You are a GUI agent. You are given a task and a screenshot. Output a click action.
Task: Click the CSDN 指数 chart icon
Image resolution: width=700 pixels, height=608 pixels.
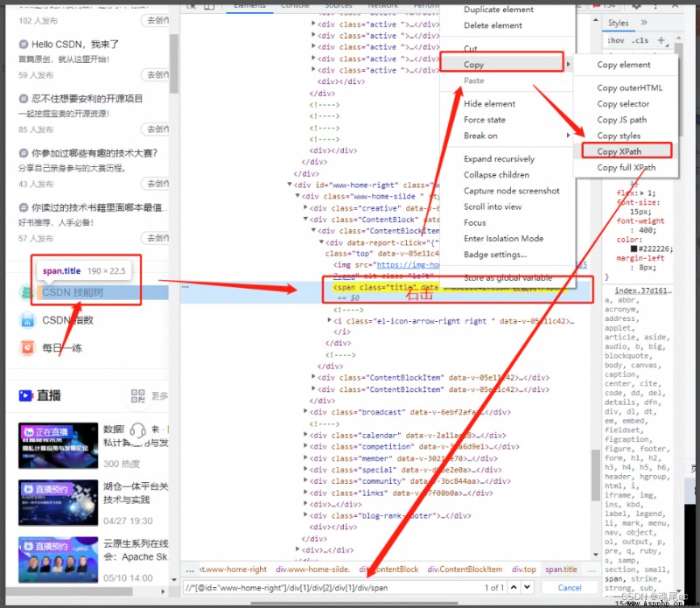click(28, 320)
